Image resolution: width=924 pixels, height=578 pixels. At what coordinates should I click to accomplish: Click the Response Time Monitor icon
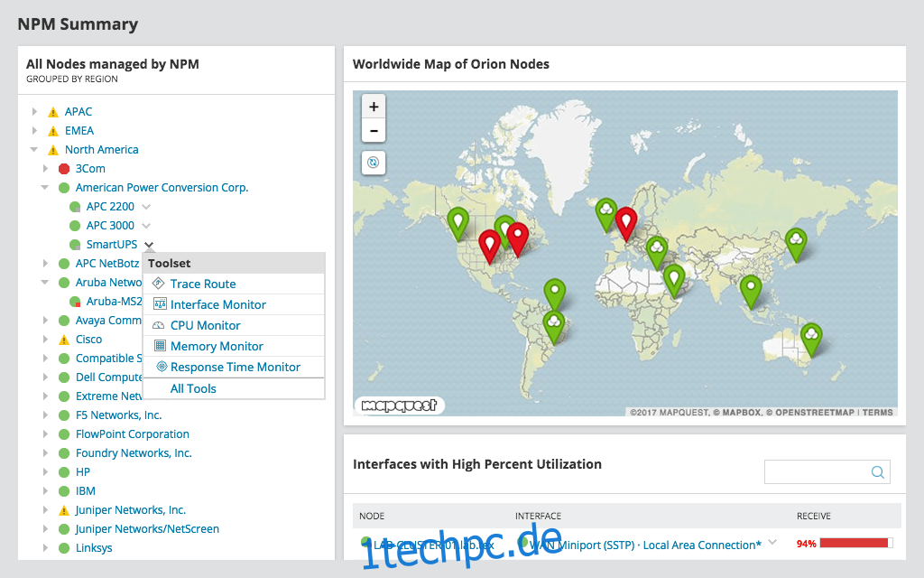tap(162, 367)
